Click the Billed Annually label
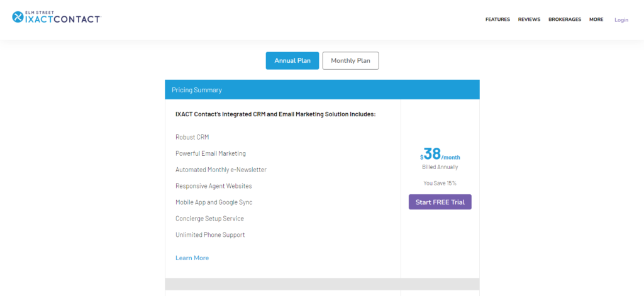The height and width of the screenshot is (296, 644). coord(440,167)
